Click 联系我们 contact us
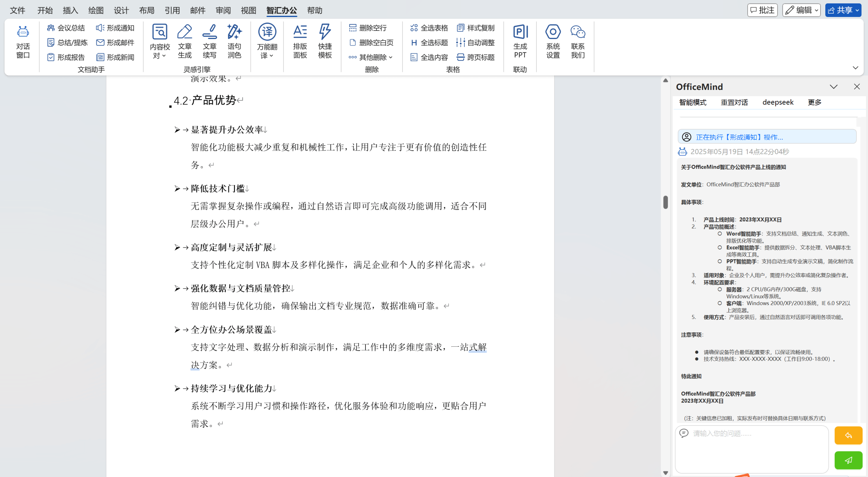The width and height of the screenshot is (868, 477). tap(578, 41)
